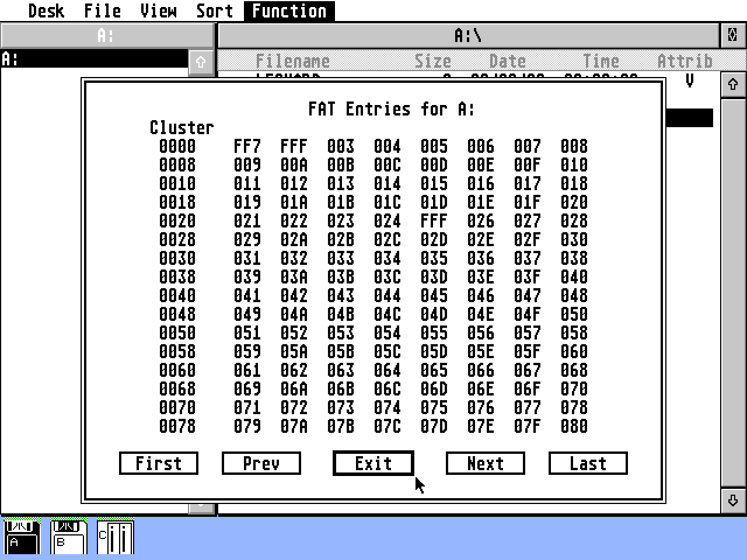Jump to First FAT page

159,463
